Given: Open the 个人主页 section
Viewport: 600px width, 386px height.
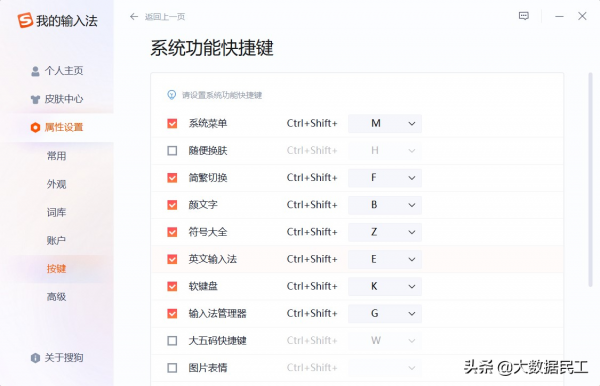Looking at the screenshot, I should [57, 71].
